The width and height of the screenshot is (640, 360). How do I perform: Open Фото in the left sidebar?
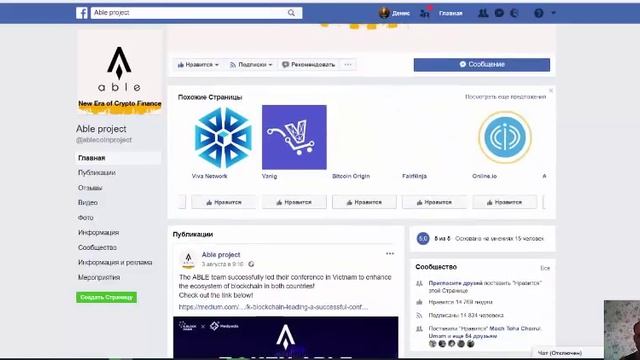[x=86, y=218]
